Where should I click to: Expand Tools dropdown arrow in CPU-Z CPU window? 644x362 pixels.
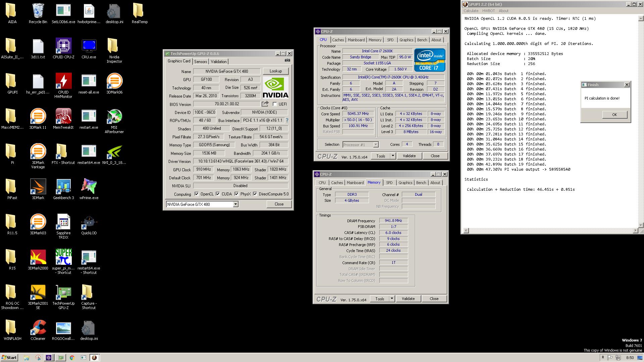pyautogui.click(x=393, y=156)
